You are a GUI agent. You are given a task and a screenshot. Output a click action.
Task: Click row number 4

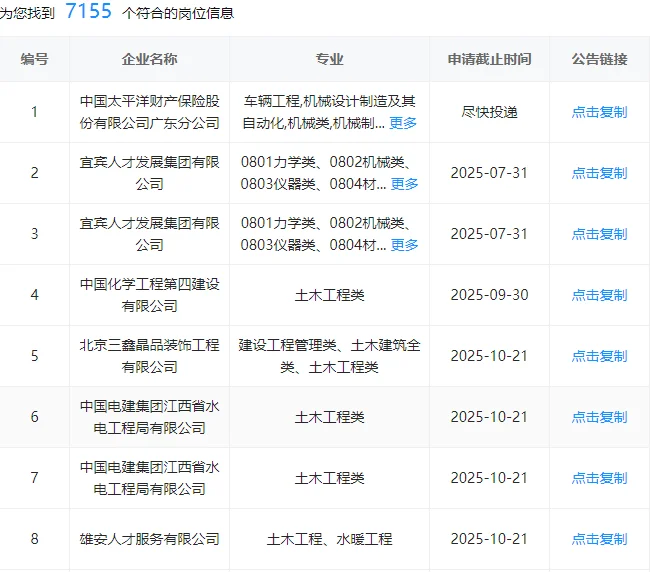point(34,295)
